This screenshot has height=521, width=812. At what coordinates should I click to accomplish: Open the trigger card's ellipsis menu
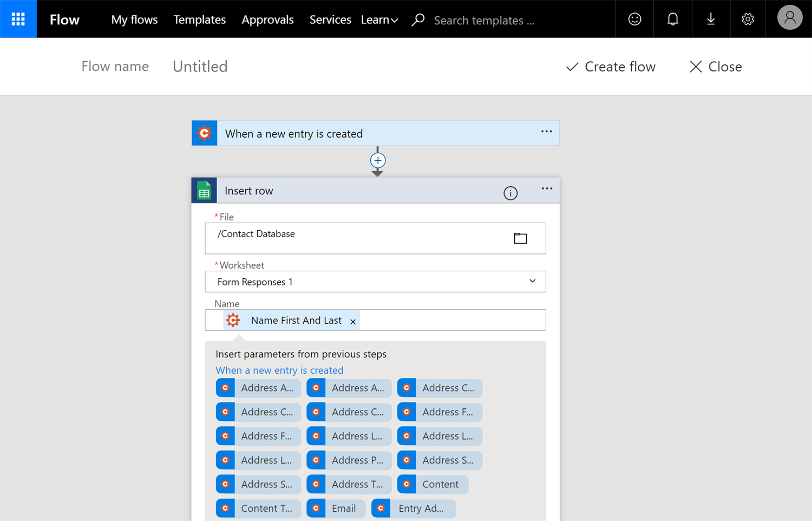[546, 132]
